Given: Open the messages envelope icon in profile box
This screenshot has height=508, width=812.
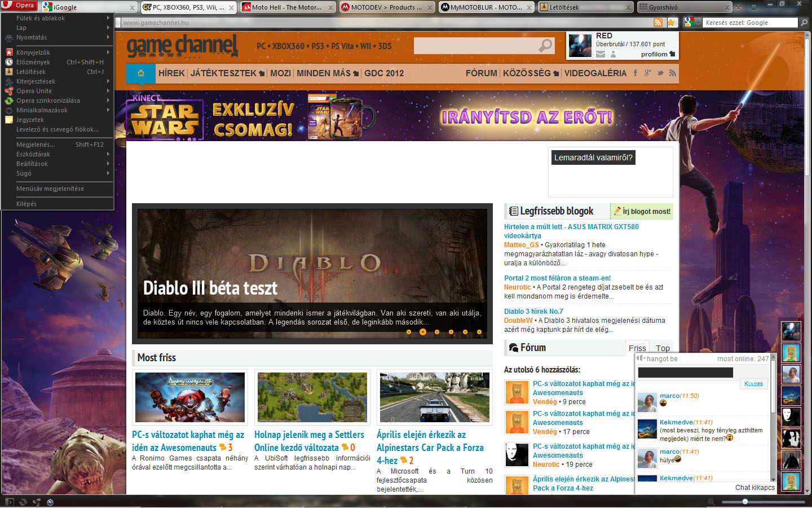Looking at the screenshot, I should pyautogui.click(x=601, y=54).
